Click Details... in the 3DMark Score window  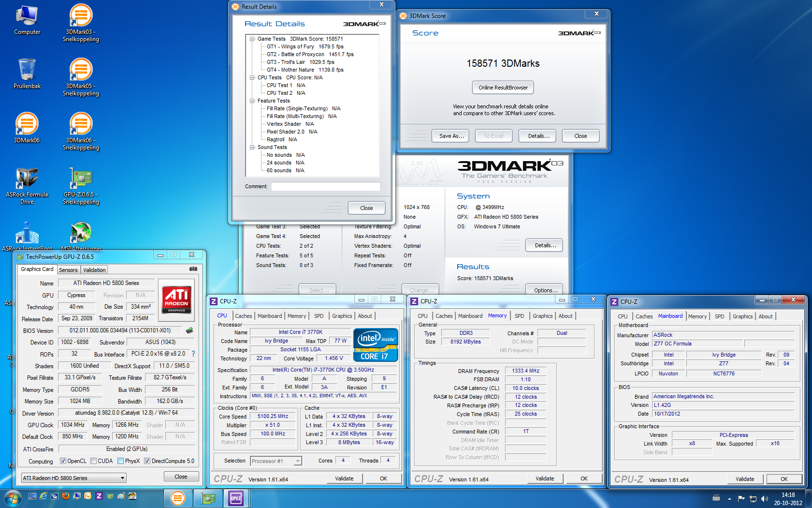coord(538,136)
